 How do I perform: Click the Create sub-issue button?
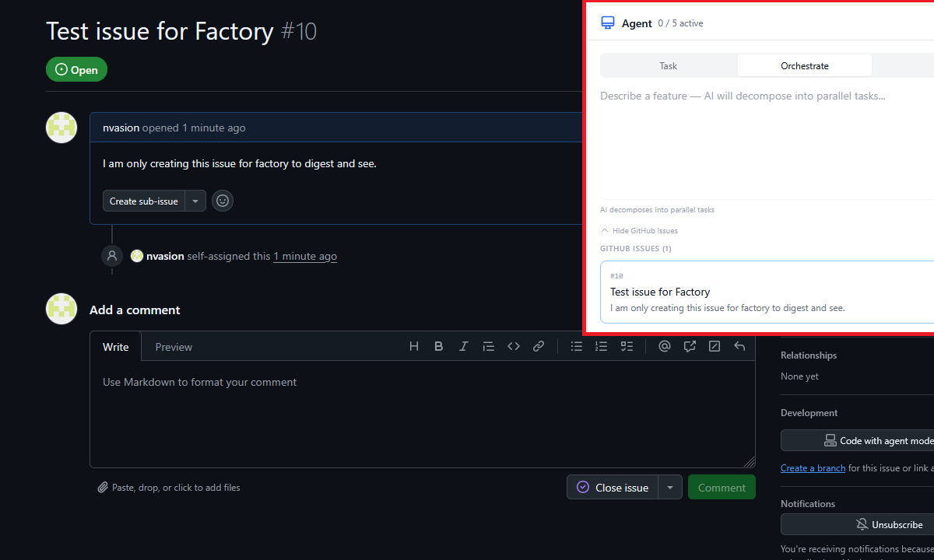[144, 201]
